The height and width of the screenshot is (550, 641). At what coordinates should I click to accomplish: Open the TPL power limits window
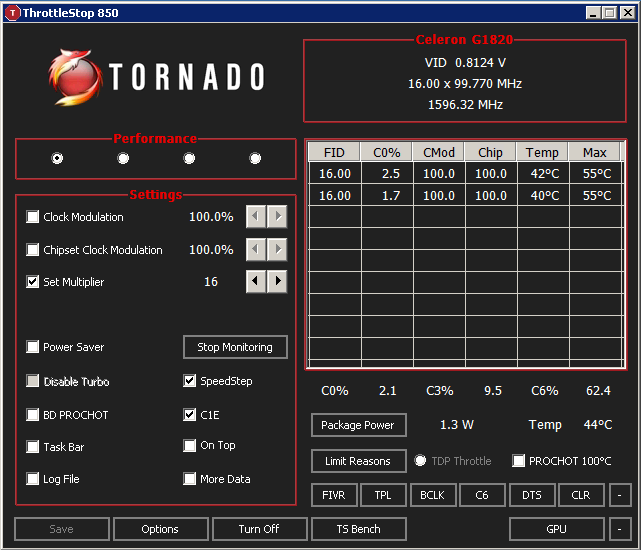(x=383, y=495)
